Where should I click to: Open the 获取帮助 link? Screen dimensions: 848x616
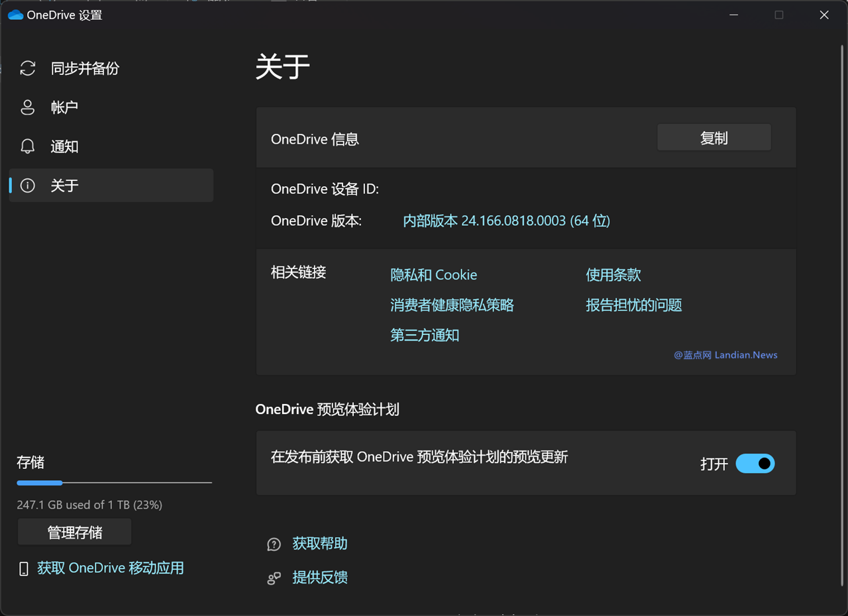pyautogui.click(x=320, y=544)
